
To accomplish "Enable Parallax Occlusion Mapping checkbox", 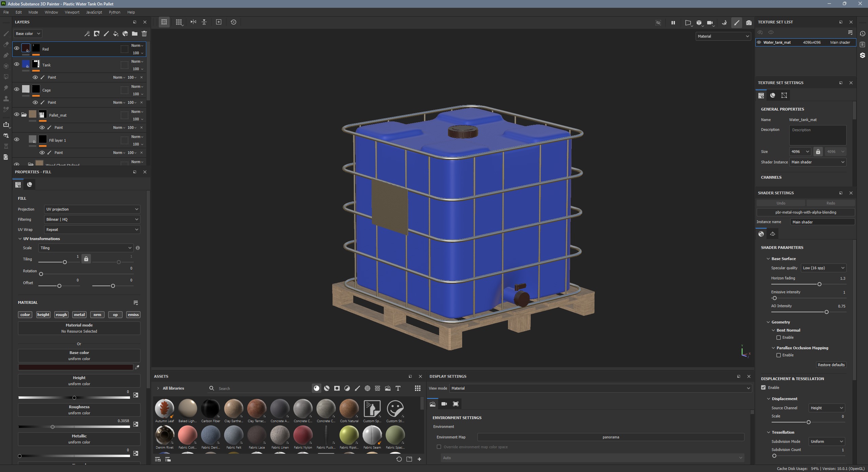I will click(779, 355).
